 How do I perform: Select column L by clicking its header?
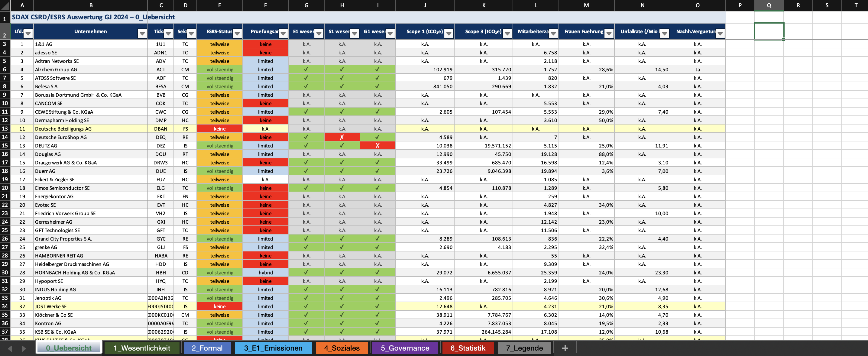coord(536,5)
